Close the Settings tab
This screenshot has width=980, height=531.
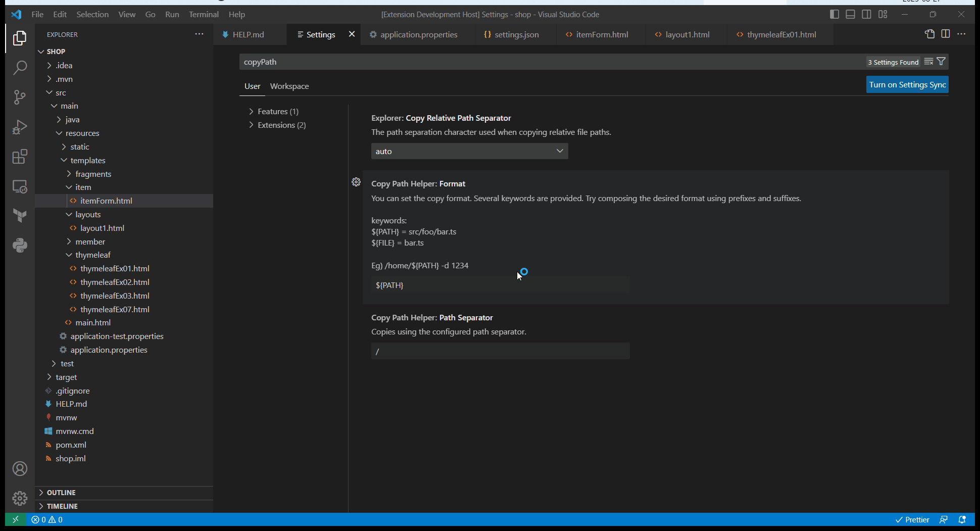click(x=352, y=34)
